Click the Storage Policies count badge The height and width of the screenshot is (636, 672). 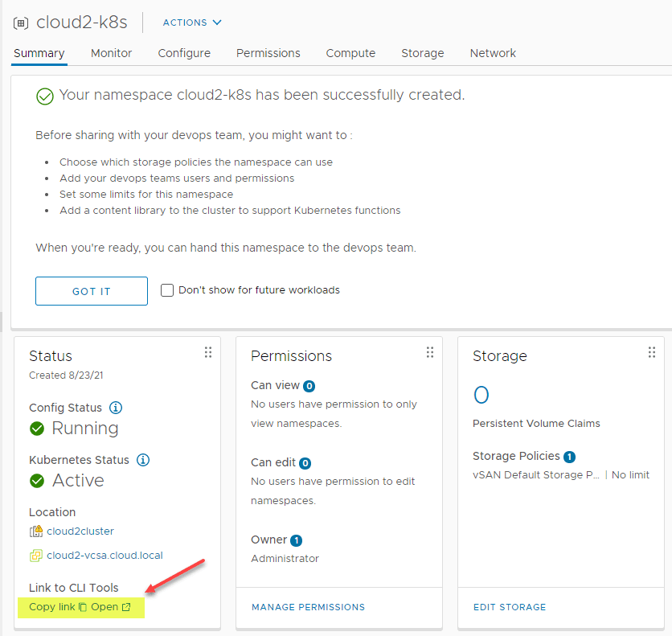[x=569, y=457]
